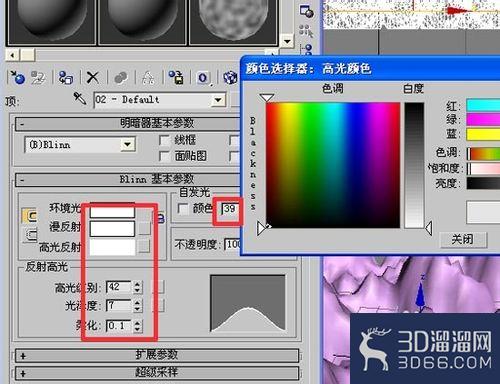Click the 亮度 slider bar
This screenshot has width=500, height=384.
point(483,183)
